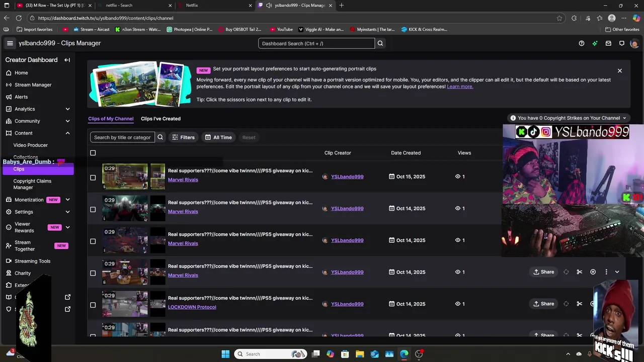Click the browser back arrow

coord(7,18)
